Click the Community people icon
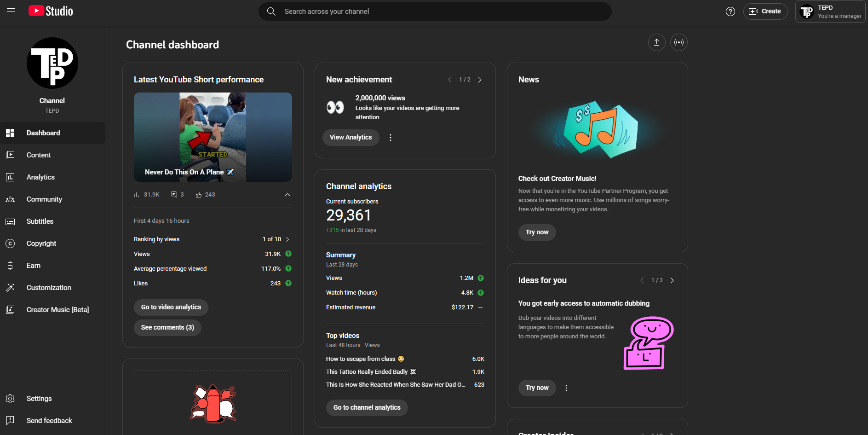 [10, 199]
